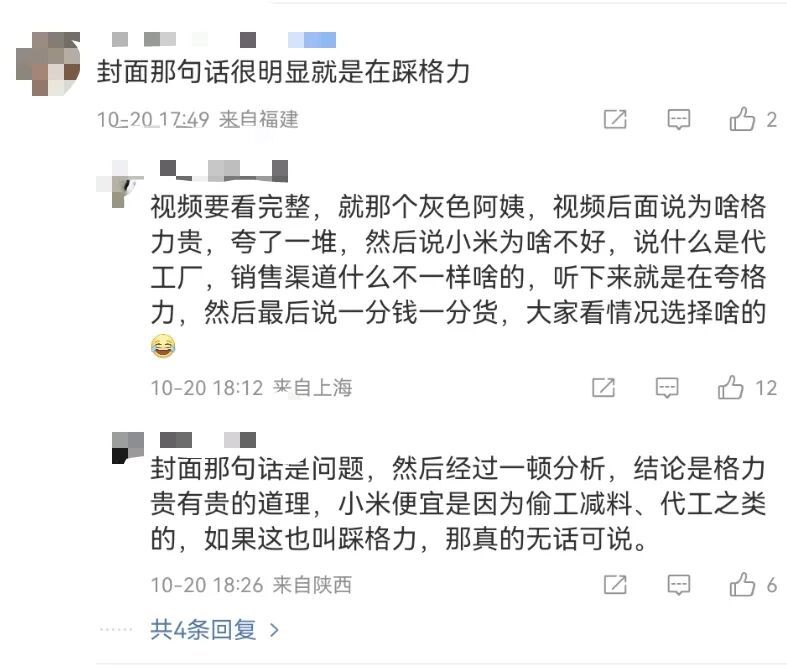Expand 共4条回复 to view all replies
The width and height of the screenshot is (787, 670).
pyautogui.click(x=214, y=630)
